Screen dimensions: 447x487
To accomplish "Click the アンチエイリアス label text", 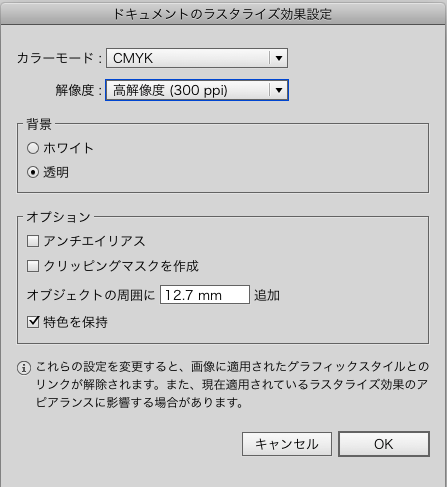I will [94, 241].
